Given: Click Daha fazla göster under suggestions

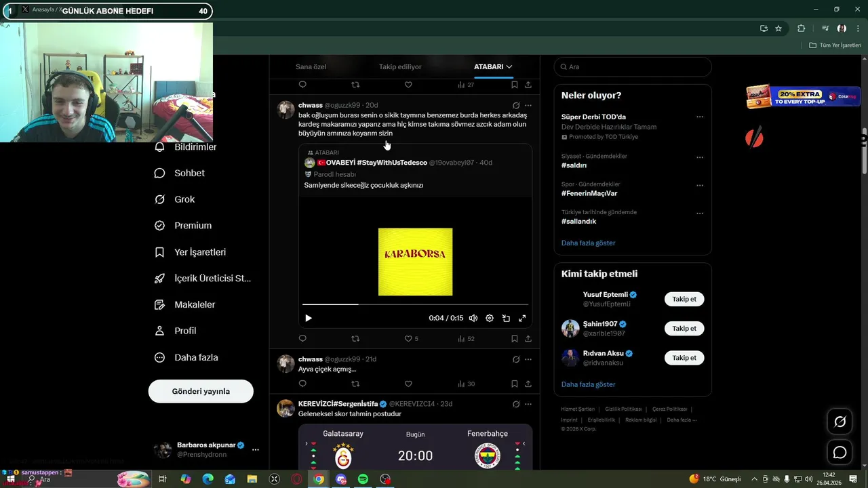Looking at the screenshot, I should [x=588, y=384].
